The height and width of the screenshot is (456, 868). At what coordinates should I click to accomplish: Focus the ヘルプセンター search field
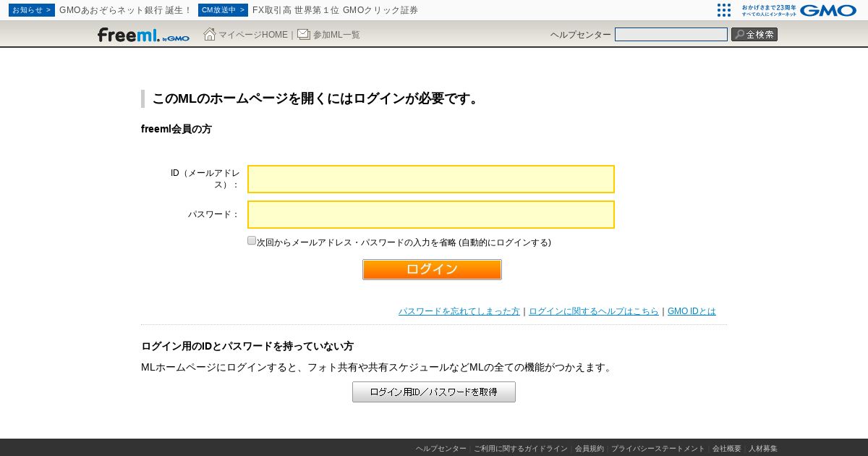click(x=671, y=35)
